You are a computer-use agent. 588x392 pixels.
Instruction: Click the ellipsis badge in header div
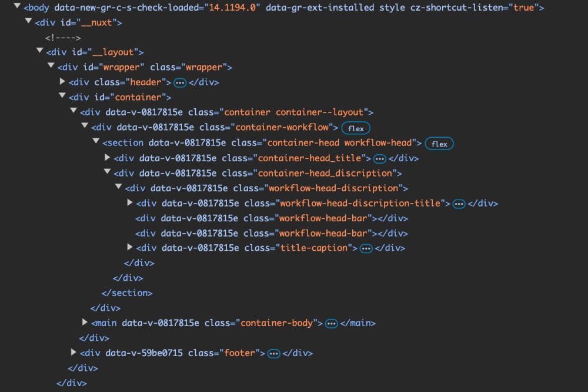180,82
